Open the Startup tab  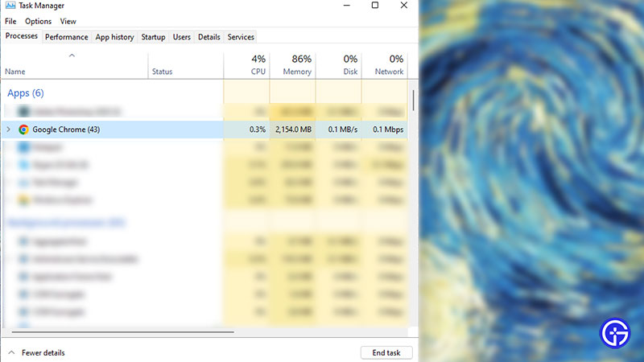[x=153, y=37]
